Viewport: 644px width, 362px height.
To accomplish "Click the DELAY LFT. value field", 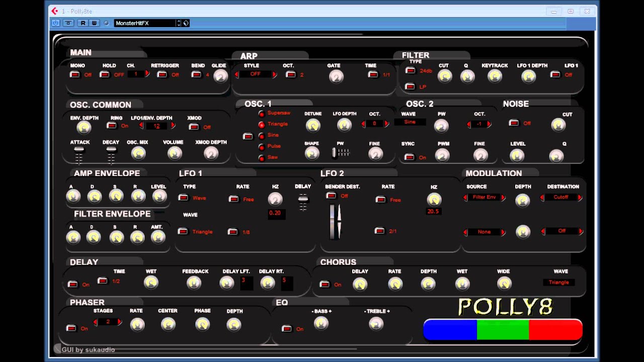I will click(x=247, y=283).
